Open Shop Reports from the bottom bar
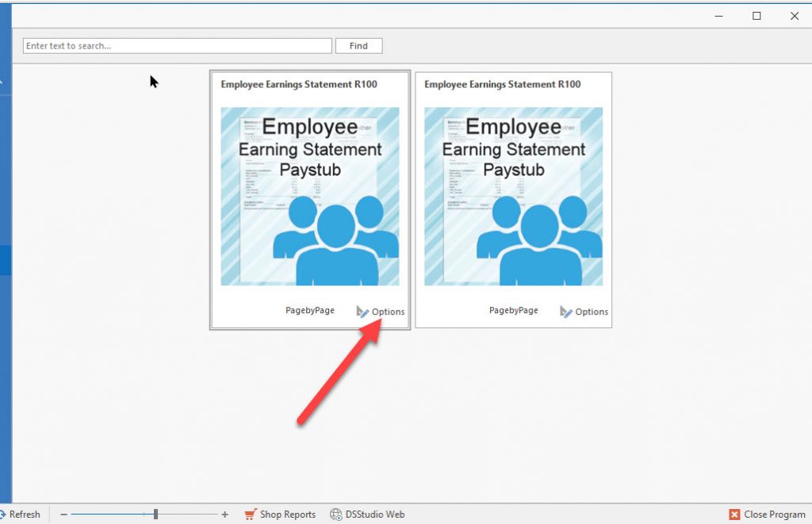Viewport: 812px width, 524px height. pos(280,514)
